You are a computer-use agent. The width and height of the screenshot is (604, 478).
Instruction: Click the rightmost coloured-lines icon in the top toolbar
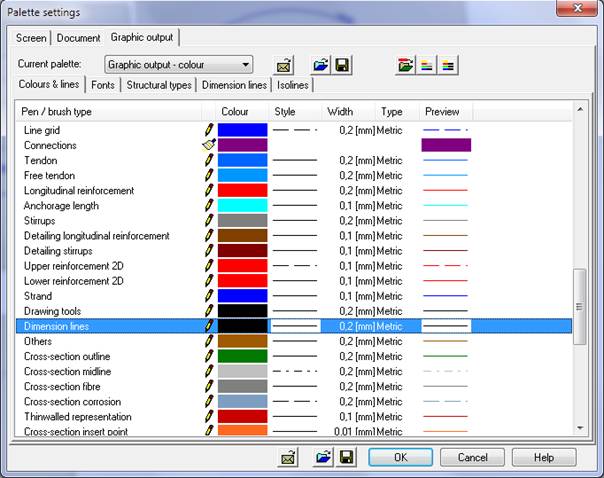pyautogui.click(x=448, y=65)
